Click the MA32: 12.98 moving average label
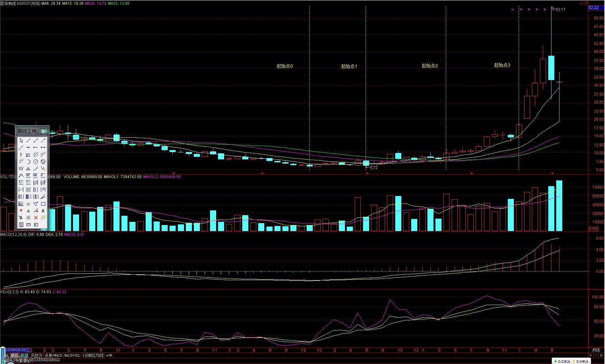 click(x=119, y=4)
